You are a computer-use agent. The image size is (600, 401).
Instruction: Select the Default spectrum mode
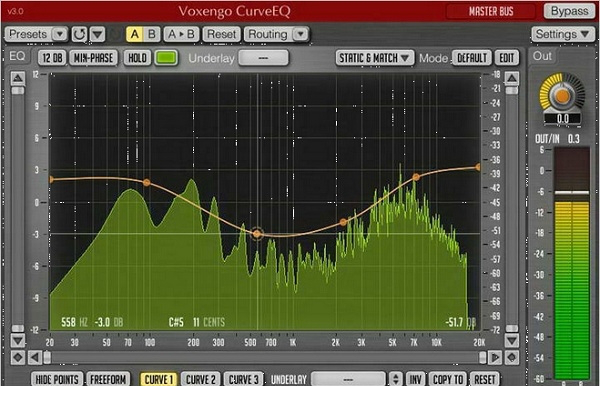click(472, 58)
